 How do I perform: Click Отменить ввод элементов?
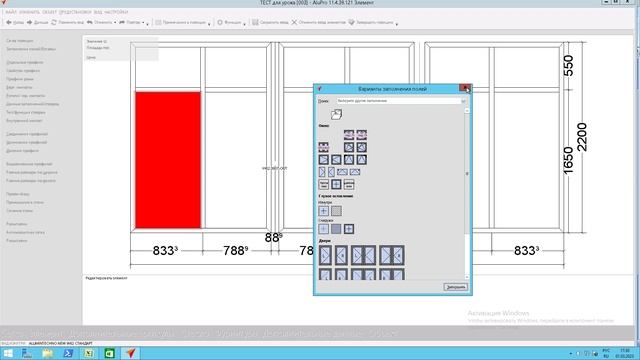[318, 22]
